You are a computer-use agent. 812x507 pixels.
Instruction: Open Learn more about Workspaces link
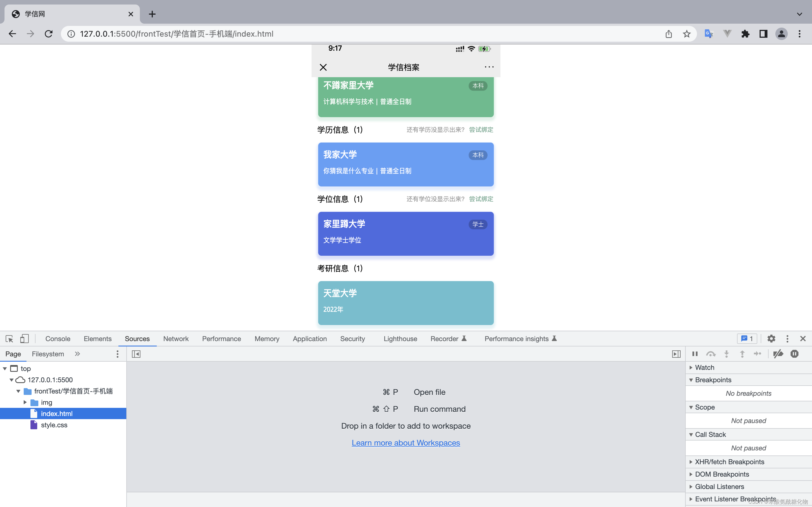[406, 443]
